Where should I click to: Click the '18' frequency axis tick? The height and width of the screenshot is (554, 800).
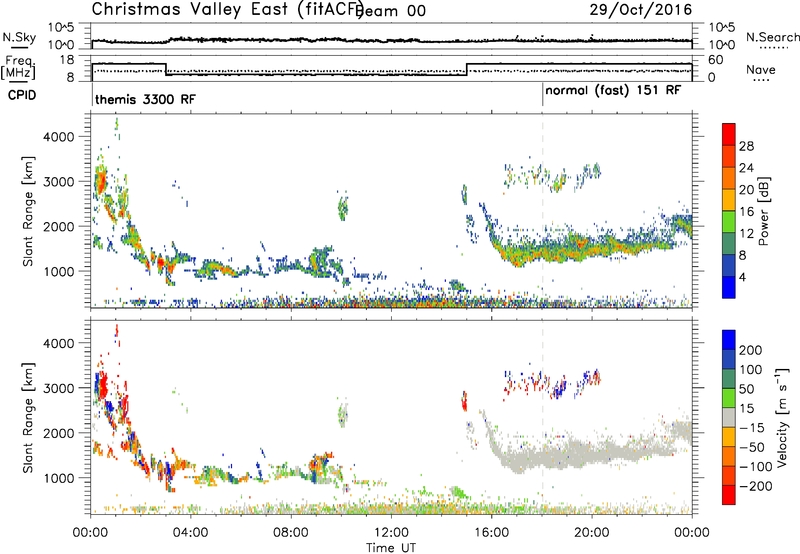67,60
